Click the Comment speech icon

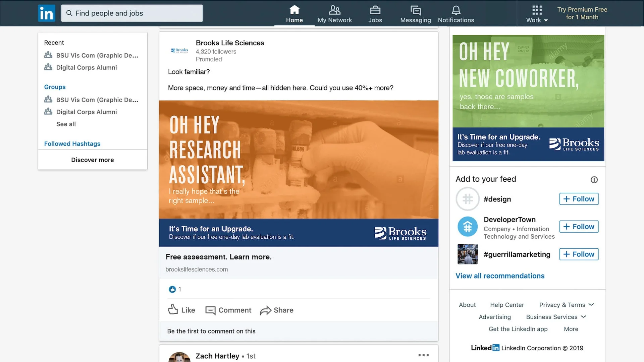[x=210, y=310]
